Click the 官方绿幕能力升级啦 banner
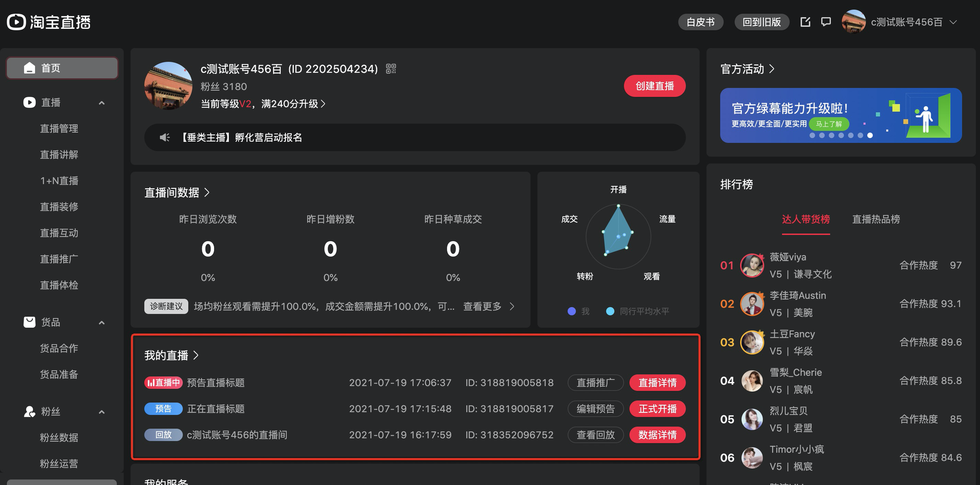The image size is (980, 485). [841, 115]
